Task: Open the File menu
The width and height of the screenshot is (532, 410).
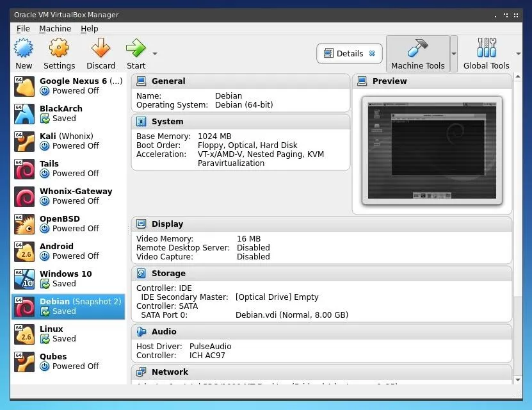Action: click(x=23, y=29)
